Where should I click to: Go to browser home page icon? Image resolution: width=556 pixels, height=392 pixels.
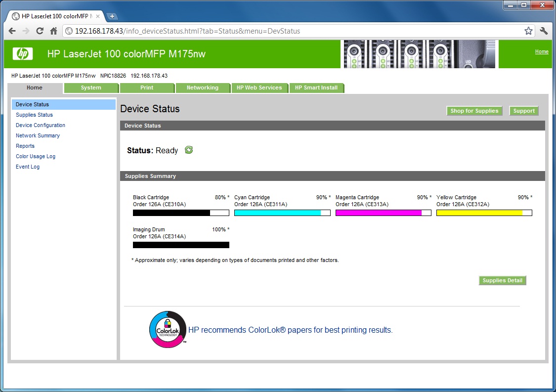click(53, 31)
